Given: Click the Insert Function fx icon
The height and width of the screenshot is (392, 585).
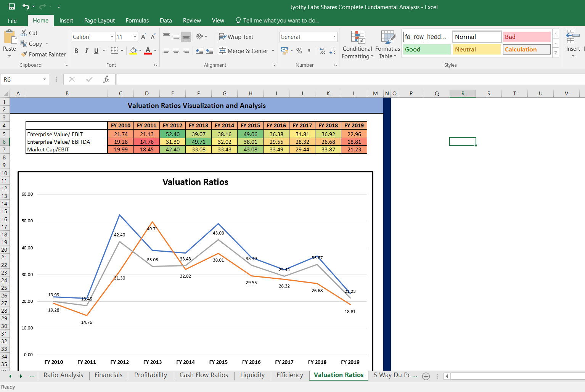Looking at the screenshot, I should [106, 79].
